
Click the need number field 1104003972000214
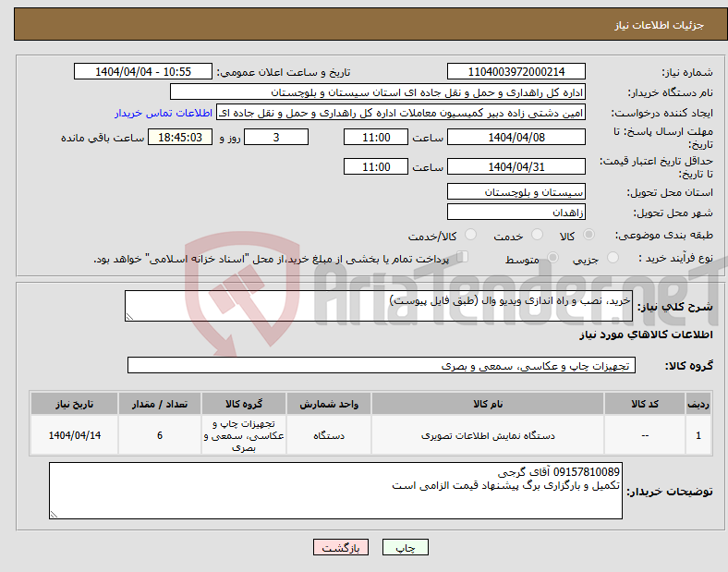[516, 71]
